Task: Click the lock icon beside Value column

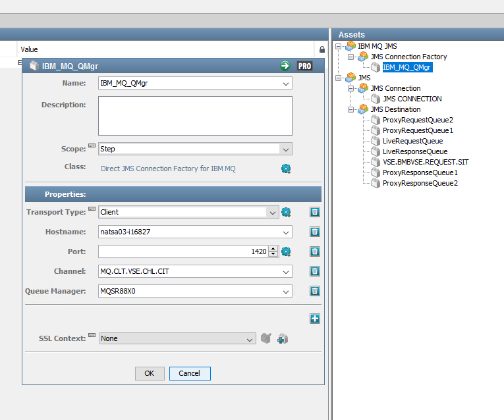Action: (322, 49)
